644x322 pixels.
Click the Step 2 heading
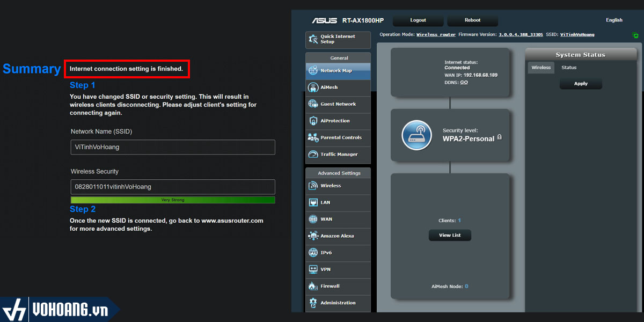pyautogui.click(x=83, y=209)
